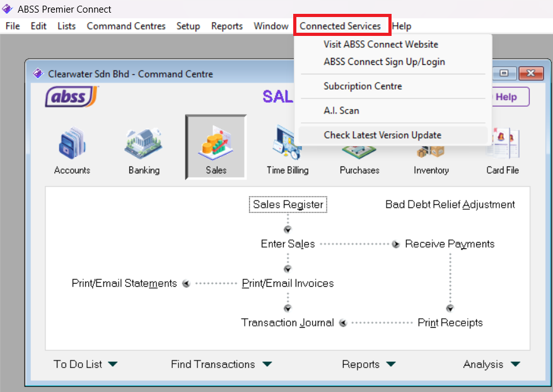Open the Transaction Journal
553x392 pixels.
(288, 323)
